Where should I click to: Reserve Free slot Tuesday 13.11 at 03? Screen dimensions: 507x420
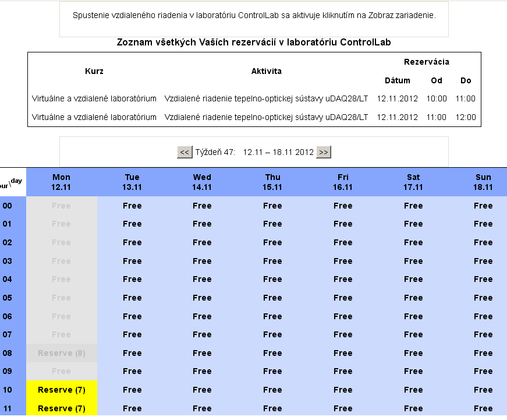coord(132,261)
